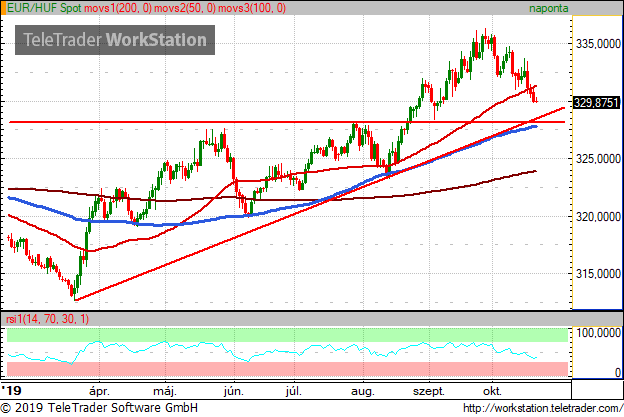Click the 'szept.' month label
This screenshot has width=624, height=417.
[x=429, y=392]
